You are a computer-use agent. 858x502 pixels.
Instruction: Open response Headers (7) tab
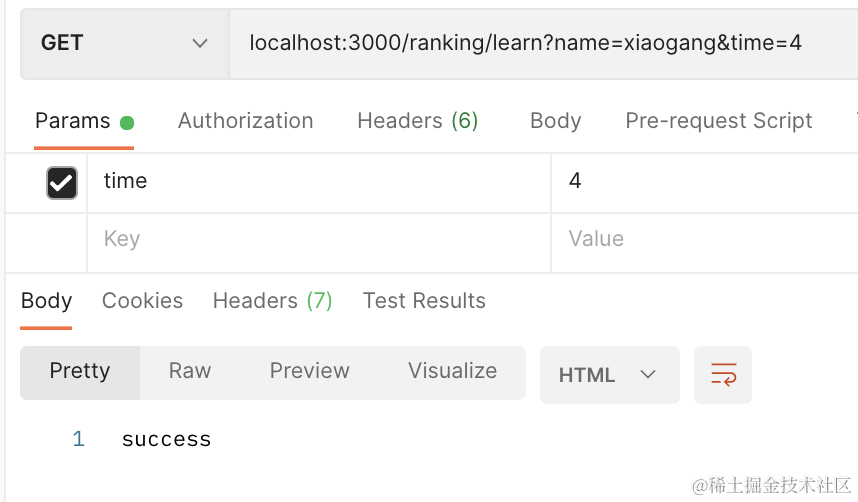click(272, 301)
